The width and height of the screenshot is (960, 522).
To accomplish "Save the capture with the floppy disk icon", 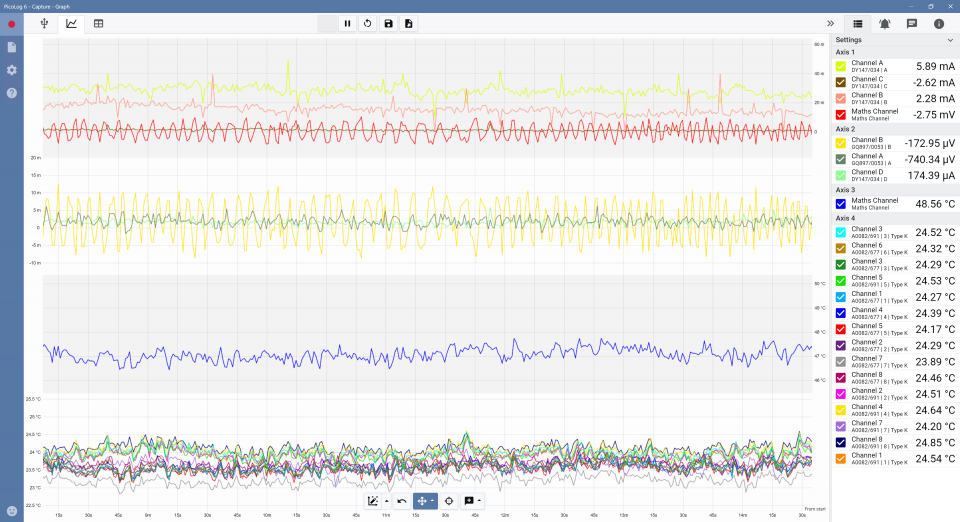I will [388, 23].
